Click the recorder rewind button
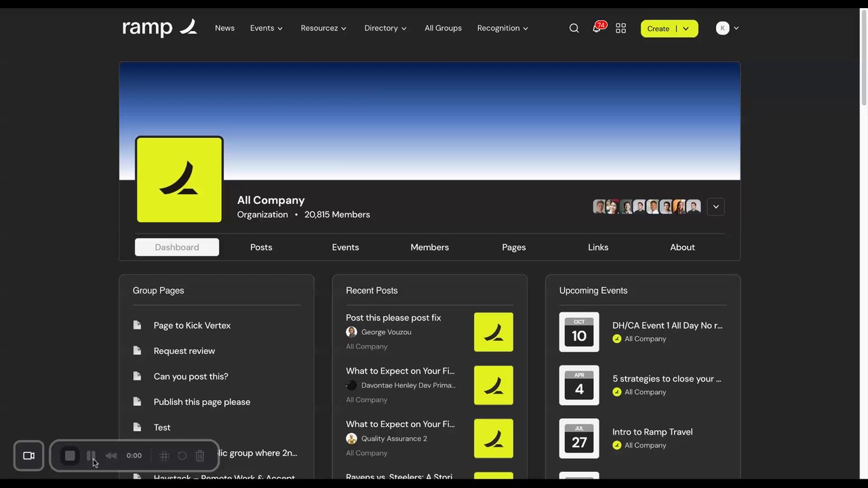 click(x=111, y=456)
